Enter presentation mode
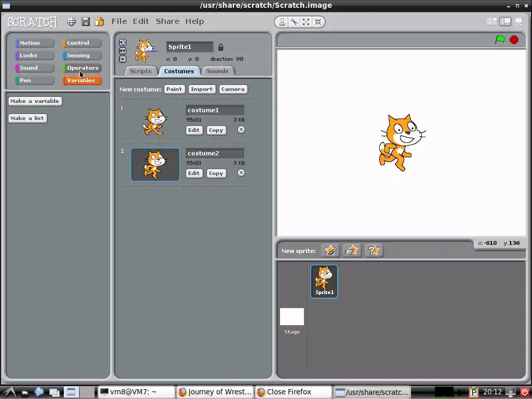This screenshot has height=399, width=532. click(519, 22)
